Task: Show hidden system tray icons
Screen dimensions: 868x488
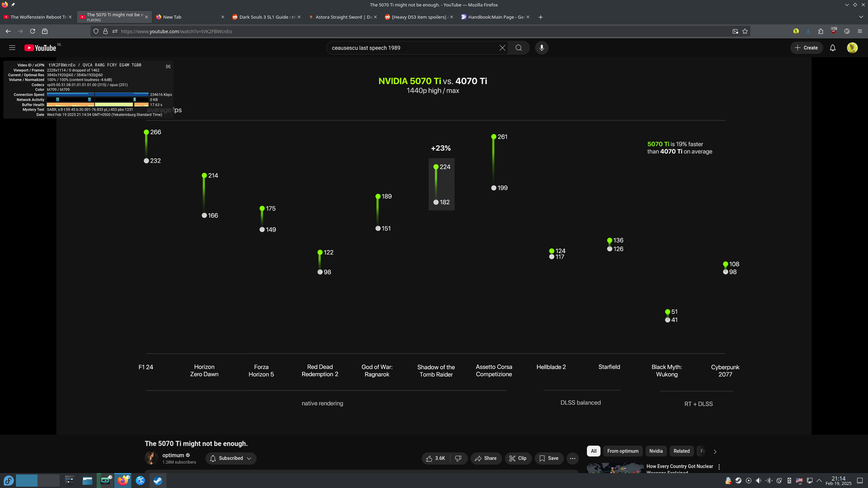Action: point(820,481)
